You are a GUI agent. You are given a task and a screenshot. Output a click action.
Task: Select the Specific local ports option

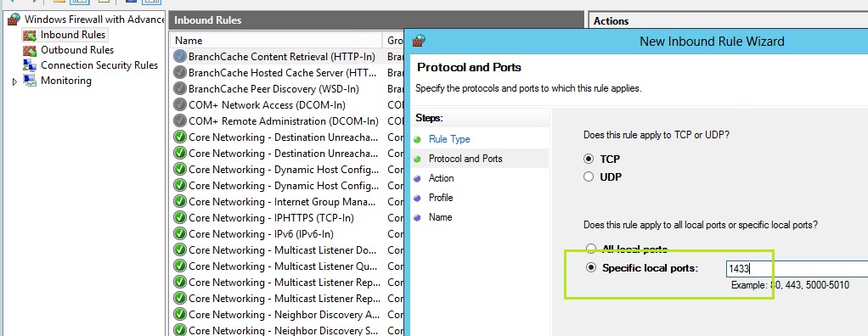[591, 268]
